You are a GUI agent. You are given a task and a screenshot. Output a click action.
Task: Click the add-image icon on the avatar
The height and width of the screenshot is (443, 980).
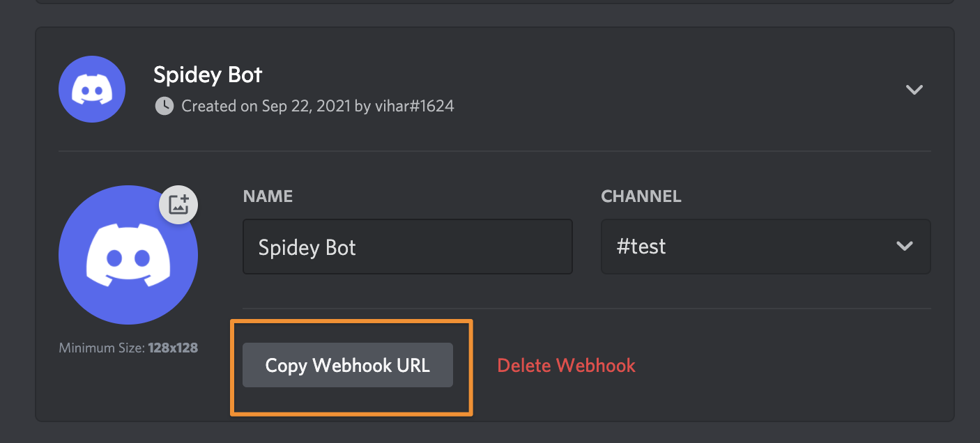pyautogui.click(x=179, y=205)
